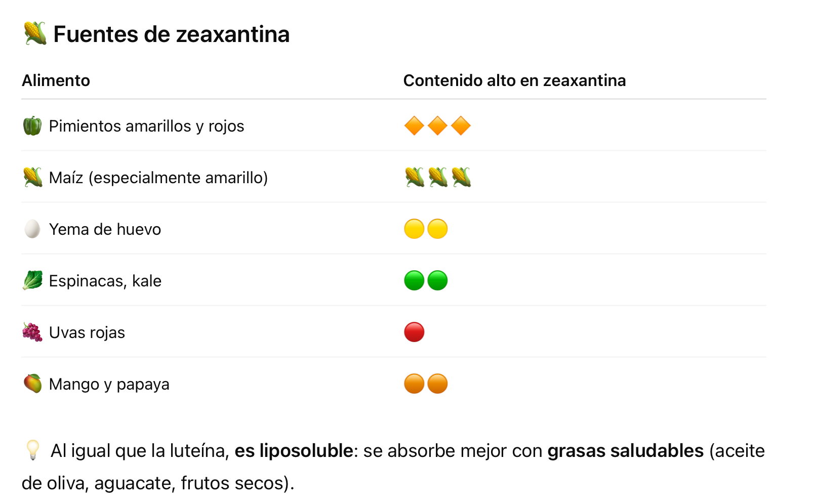Click the light bulb tip icon
This screenshot has width=813, height=504.
[x=32, y=450]
